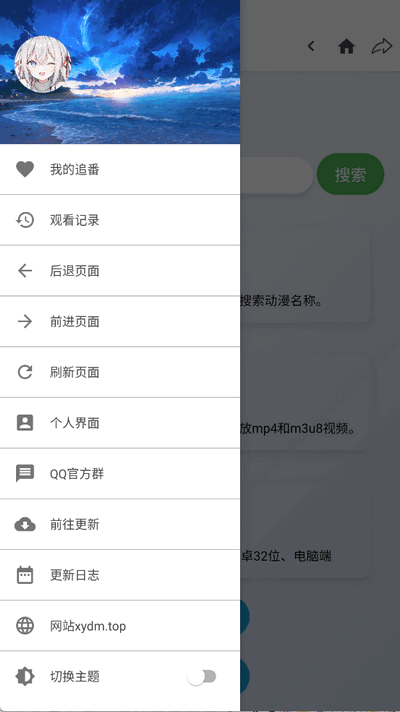Click the cloud download icon for 前往更新

[x=25, y=524]
